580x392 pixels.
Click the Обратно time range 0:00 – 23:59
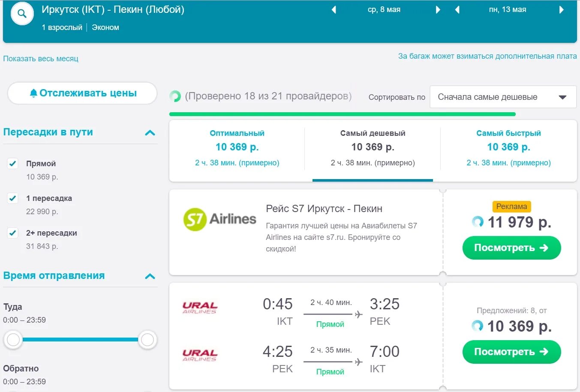pos(24,382)
